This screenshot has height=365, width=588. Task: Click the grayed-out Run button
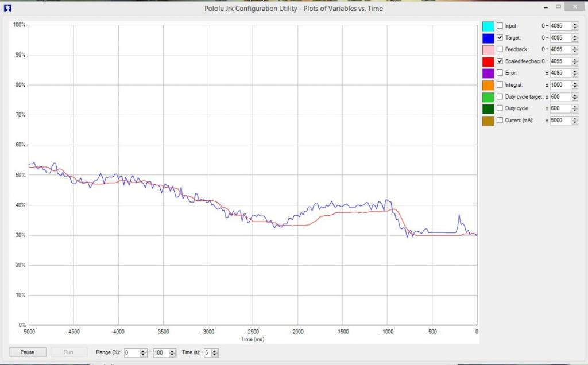coord(69,352)
